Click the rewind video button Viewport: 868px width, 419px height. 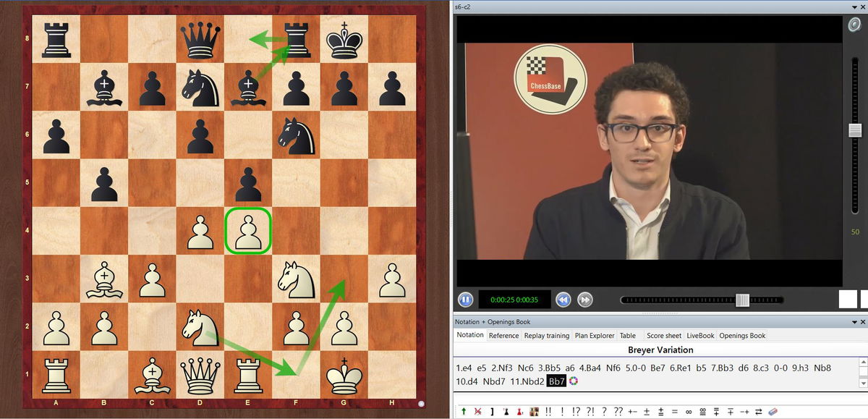click(563, 300)
